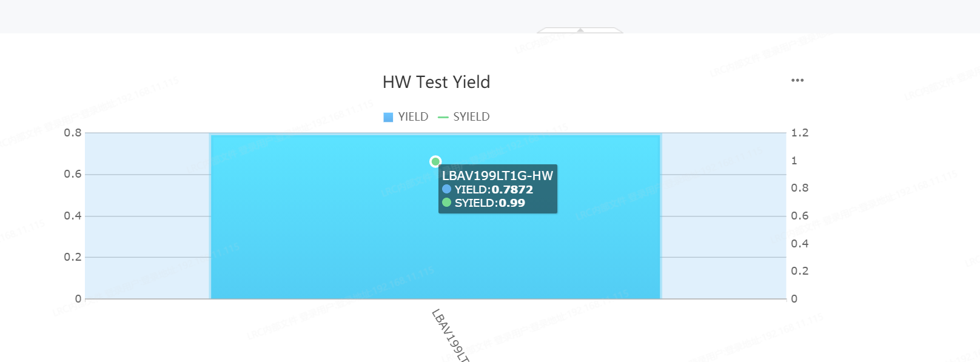Screen dimensions: 980x362
Task: Click the 0.99 SYIELD value in tooltip
Action: tap(512, 203)
